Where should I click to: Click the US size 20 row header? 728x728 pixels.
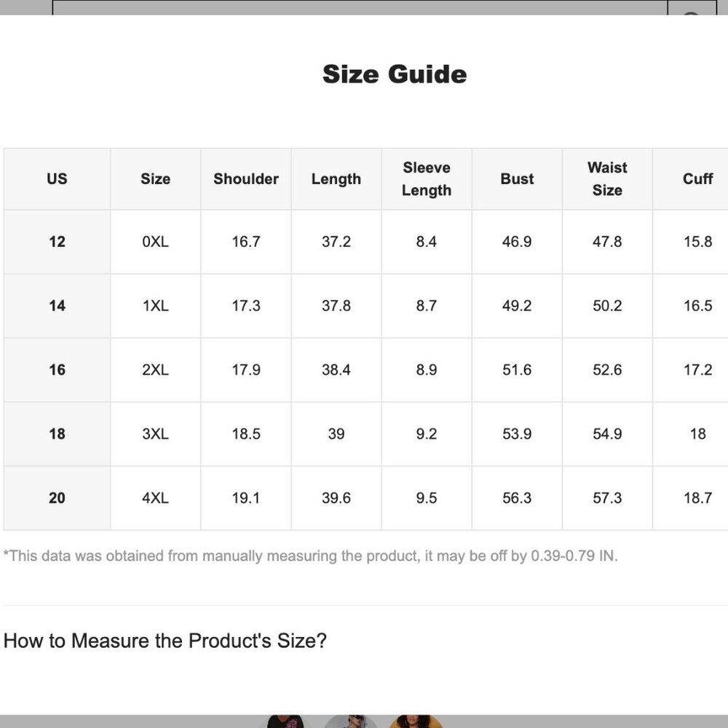(57, 498)
